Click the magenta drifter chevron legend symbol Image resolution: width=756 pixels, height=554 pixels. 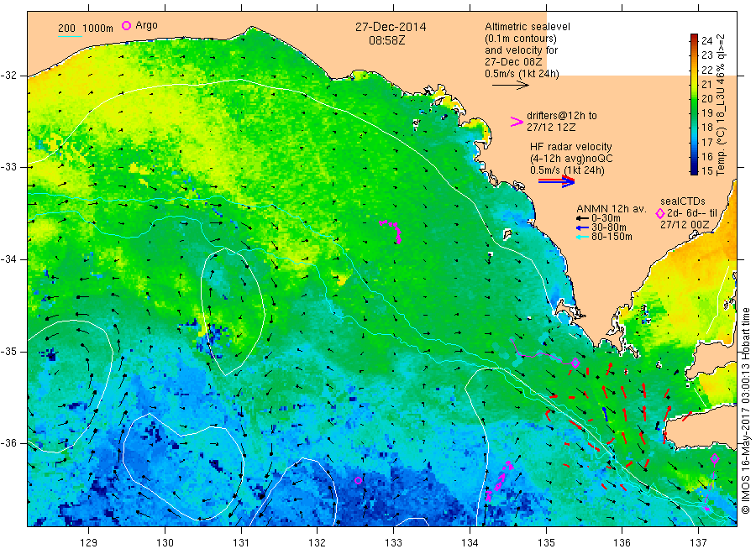coord(517,122)
